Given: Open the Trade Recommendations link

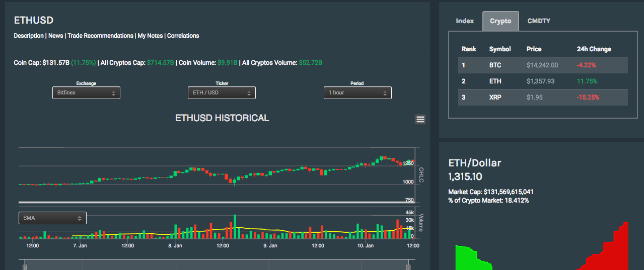Looking at the screenshot, I should [x=101, y=36].
